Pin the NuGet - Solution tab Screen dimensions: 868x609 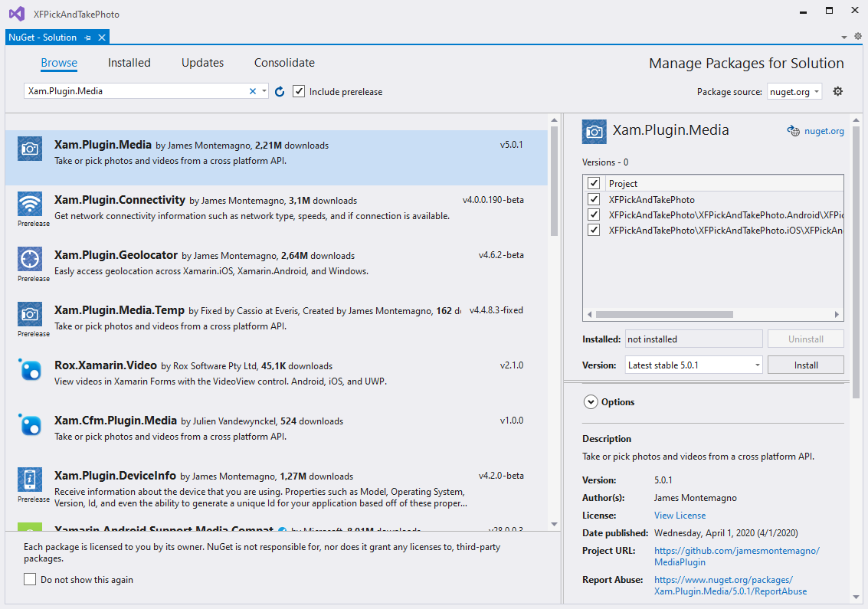pos(88,38)
